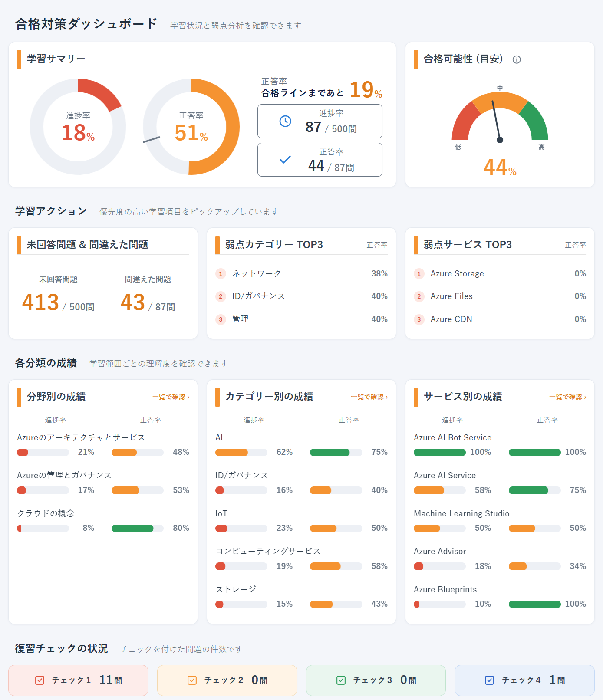Open the チェック２ 0問 card
This screenshot has width=603, height=700.
point(227,680)
